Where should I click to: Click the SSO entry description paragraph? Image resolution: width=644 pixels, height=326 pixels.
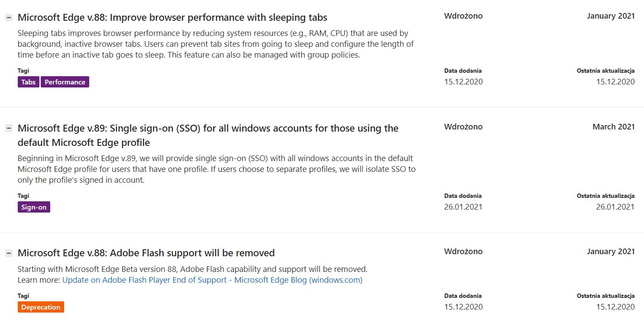click(x=217, y=169)
